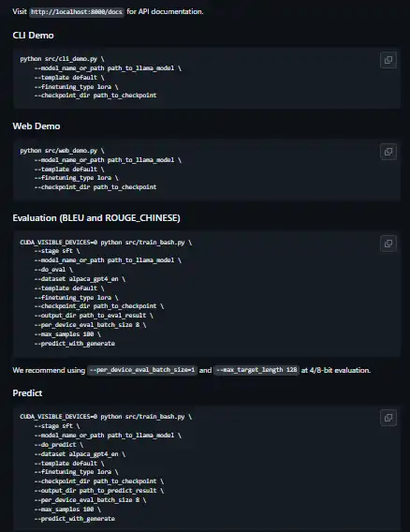
Task: Copy the Predict command block
Action: point(388,418)
